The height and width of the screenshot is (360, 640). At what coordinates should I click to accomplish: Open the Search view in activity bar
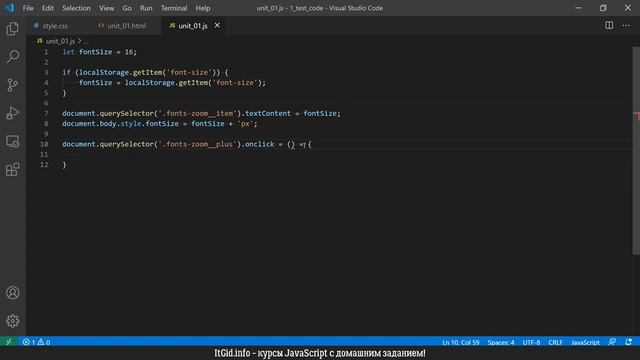click(x=13, y=56)
